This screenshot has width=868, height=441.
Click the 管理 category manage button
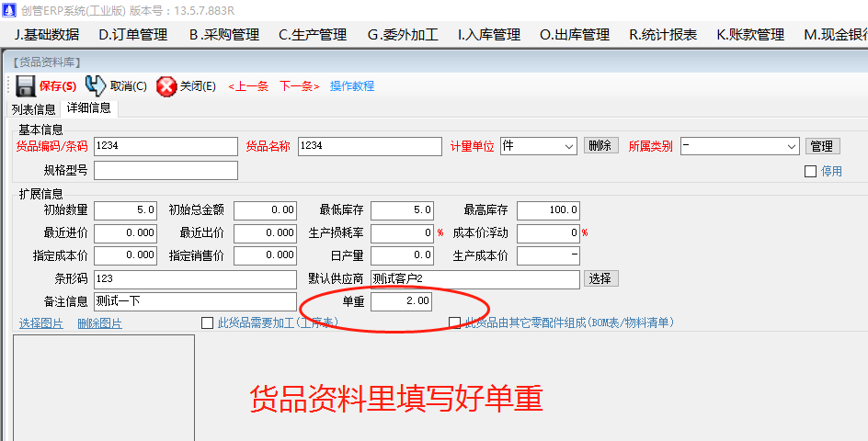[x=821, y=146]
